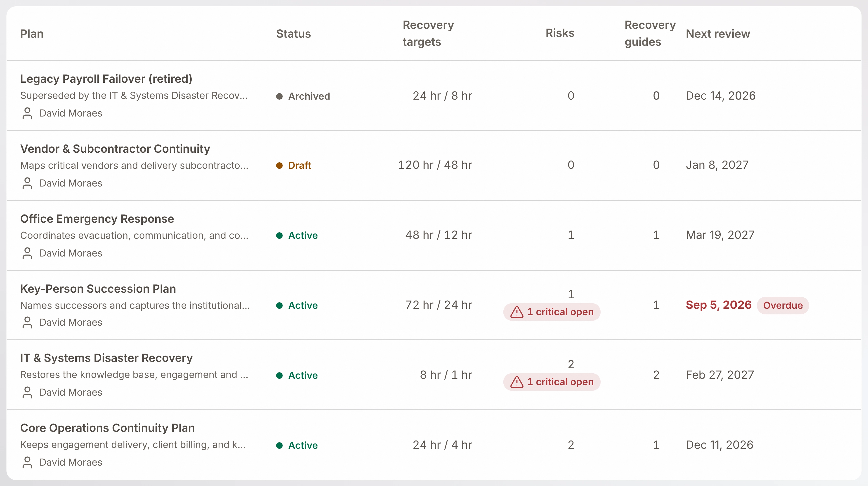Click the Risks column header
The image size is (868, 486).
pos(560,33)
